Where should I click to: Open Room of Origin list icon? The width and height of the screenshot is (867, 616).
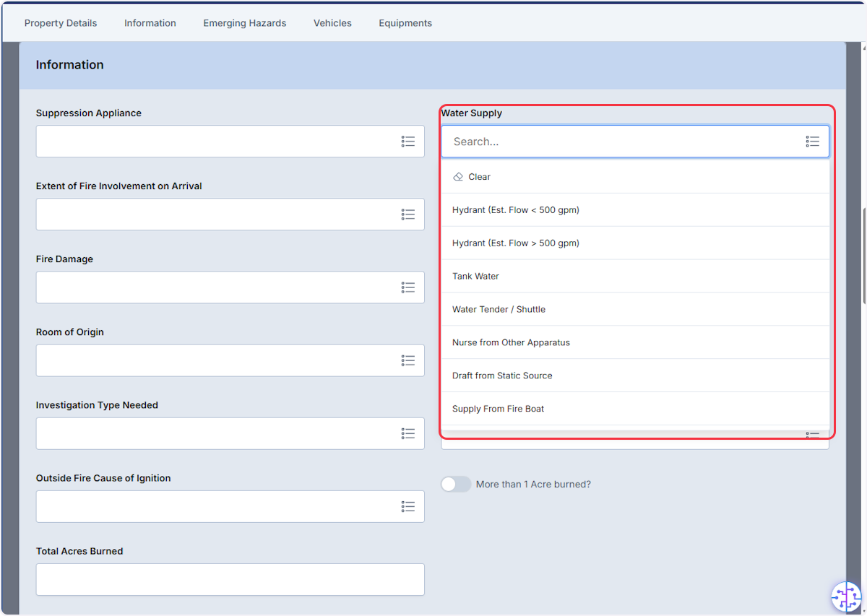pos(408,360)
